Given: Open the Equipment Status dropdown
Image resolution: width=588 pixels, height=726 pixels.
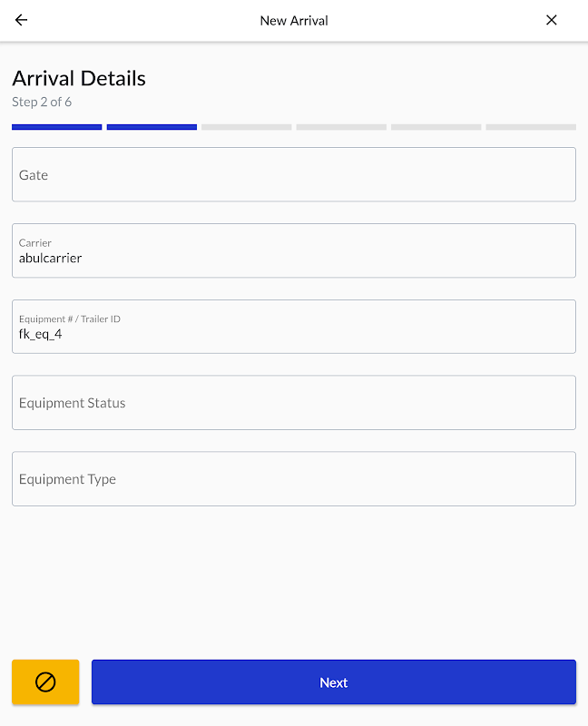Looking at the screenshot, I should 293,403.
